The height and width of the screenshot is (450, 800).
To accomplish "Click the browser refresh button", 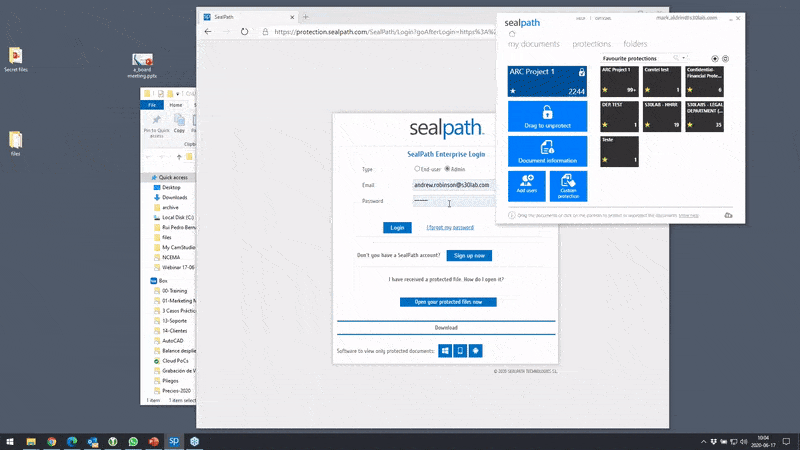I will click(x=244, y=32).
